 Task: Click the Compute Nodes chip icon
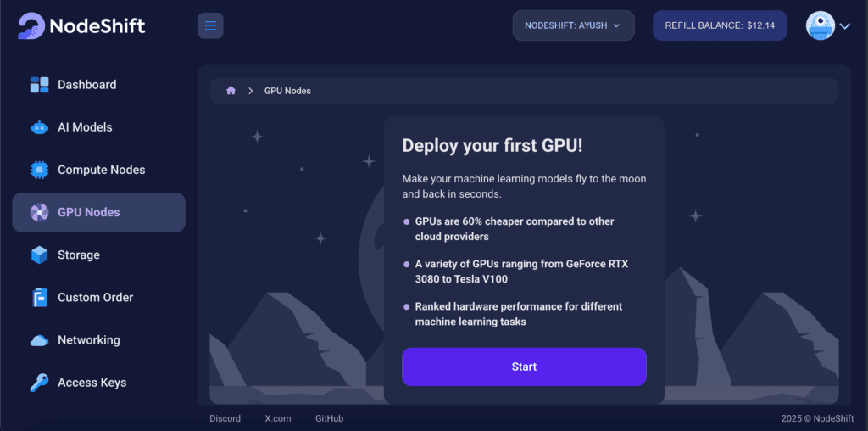click(x=39, y=170)
